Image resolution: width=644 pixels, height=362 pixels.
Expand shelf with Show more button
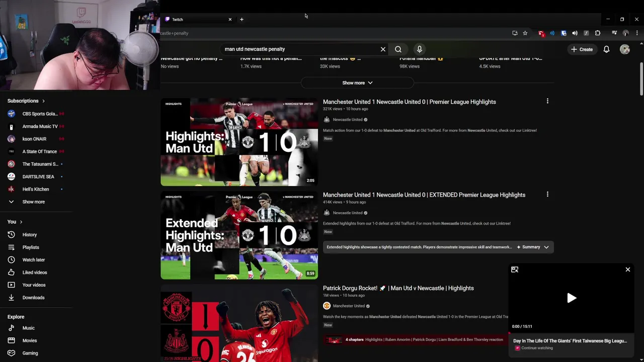tap(357, 83)
